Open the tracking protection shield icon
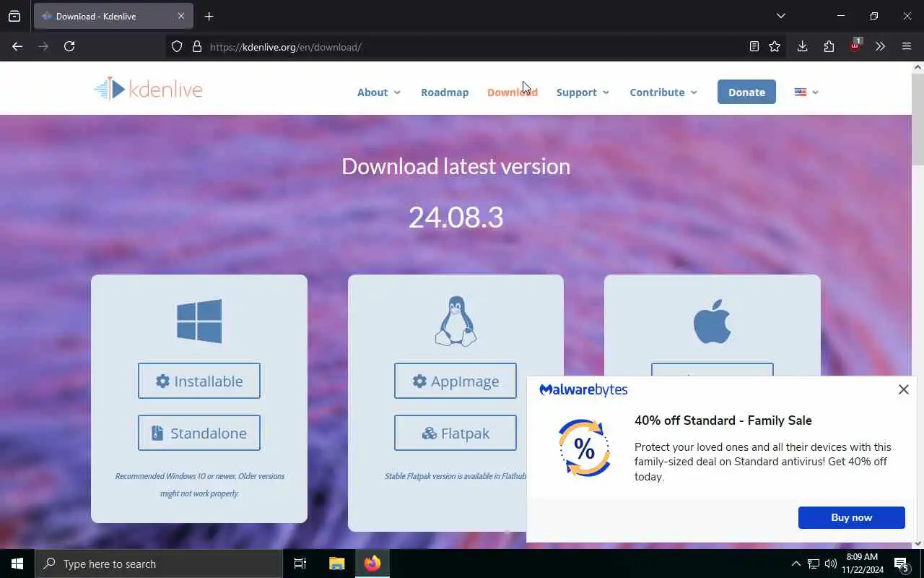Viewport: 924px width, 578px height. pyautogui.click(x=177, y=47)
